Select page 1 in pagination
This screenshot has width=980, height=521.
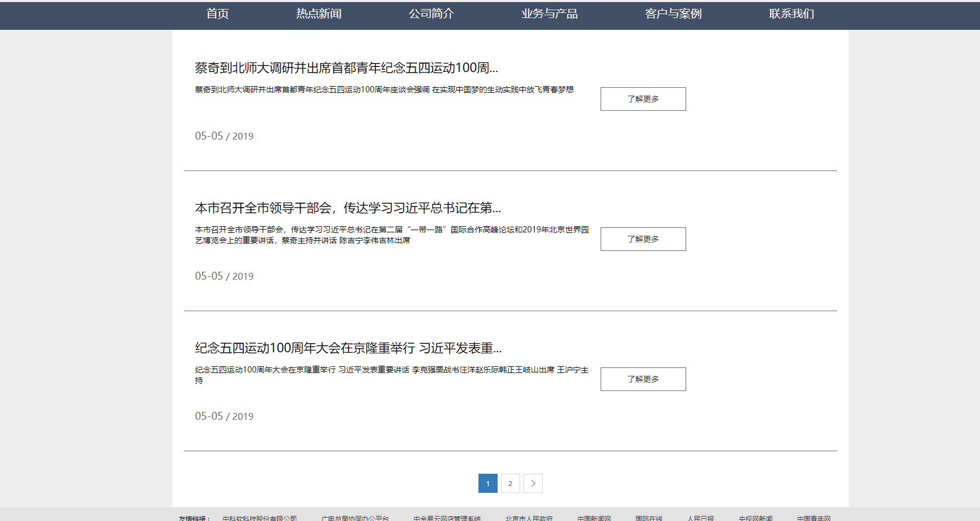click(x=487, y=483)
